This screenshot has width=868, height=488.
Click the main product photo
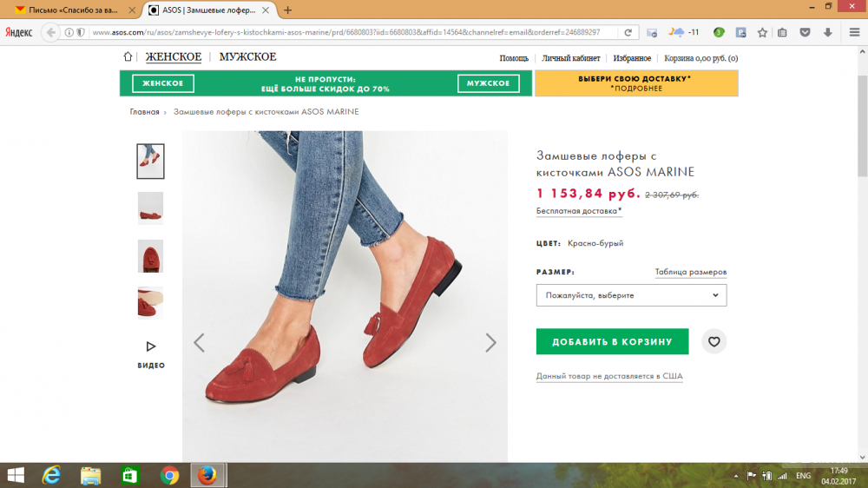pyautogui.click(x=345, y=296)
